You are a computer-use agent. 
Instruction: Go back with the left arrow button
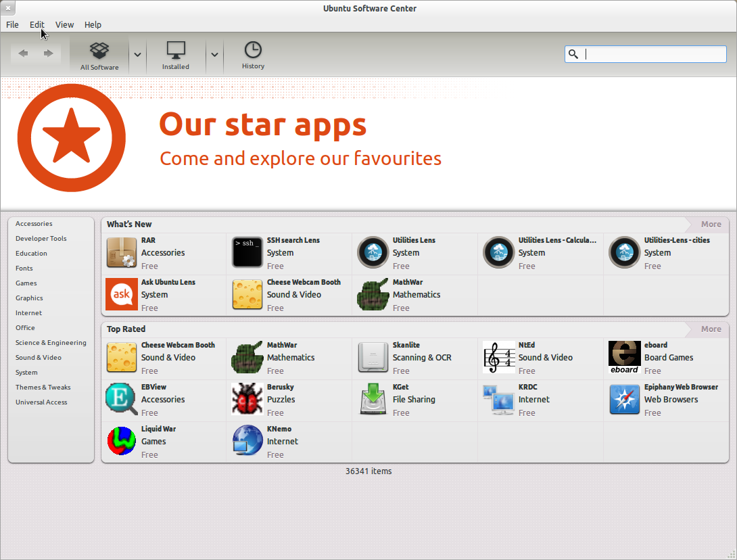click(23, 53)
